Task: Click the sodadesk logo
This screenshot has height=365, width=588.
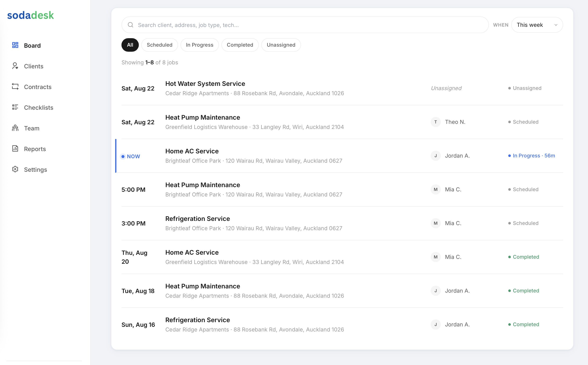Action: (x=31, y=15)
